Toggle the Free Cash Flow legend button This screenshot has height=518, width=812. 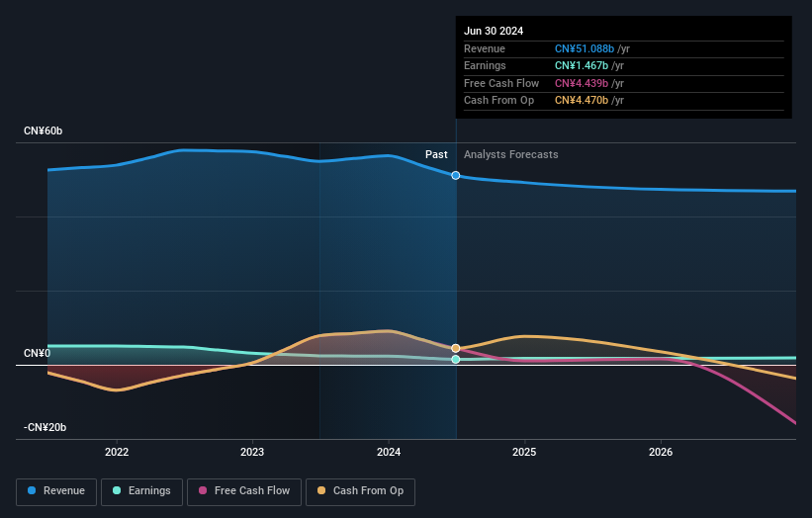244,491
